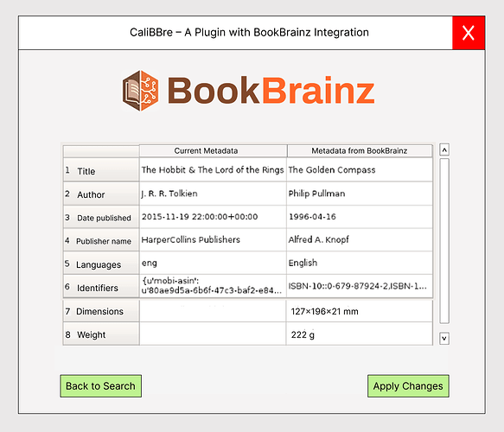The height and width of the screenshot is (432, 504).
Task: Select the Title row header
Action: (x=101, y=170)
